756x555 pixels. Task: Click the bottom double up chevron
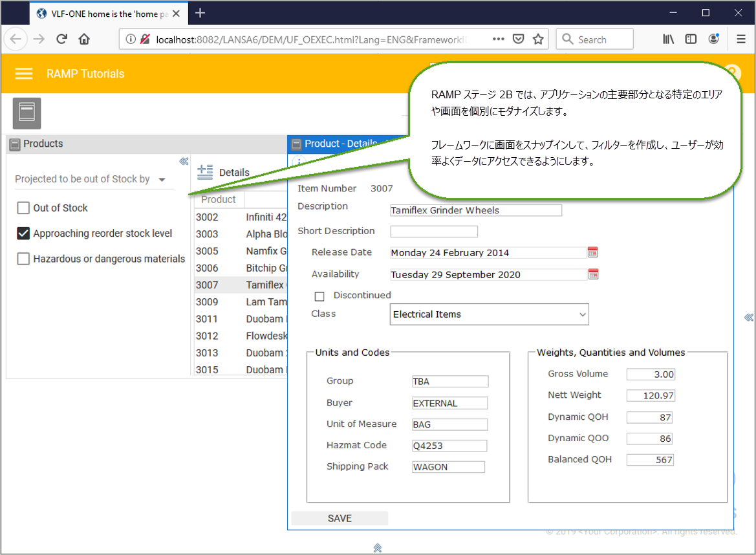378,548
